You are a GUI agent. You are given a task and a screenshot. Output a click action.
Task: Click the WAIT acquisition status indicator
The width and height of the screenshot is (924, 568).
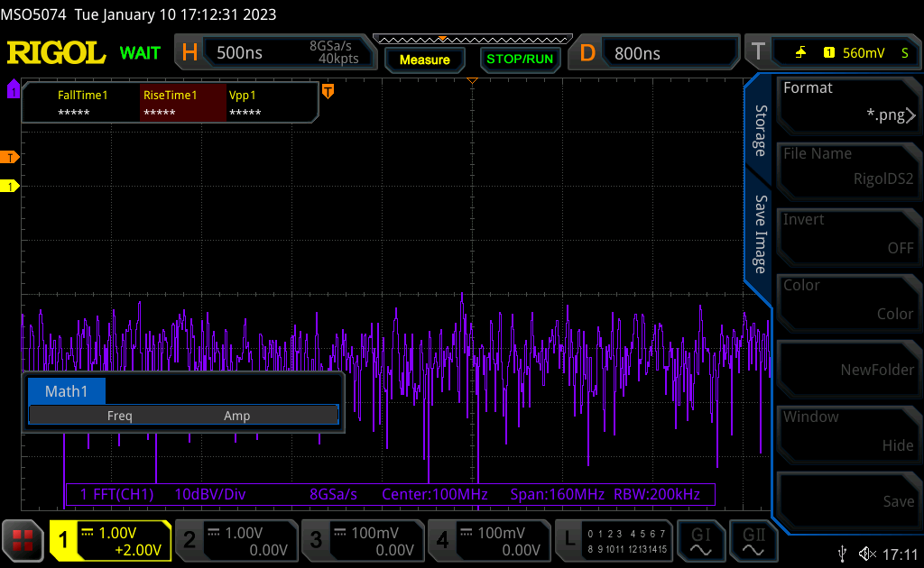pyautogui.click(x=140, y=53)
